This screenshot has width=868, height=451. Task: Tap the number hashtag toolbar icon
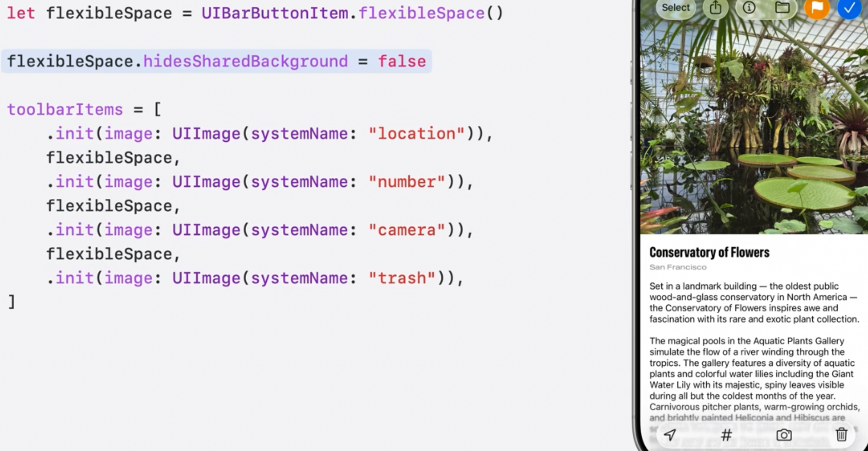click(x=726, y=435)
